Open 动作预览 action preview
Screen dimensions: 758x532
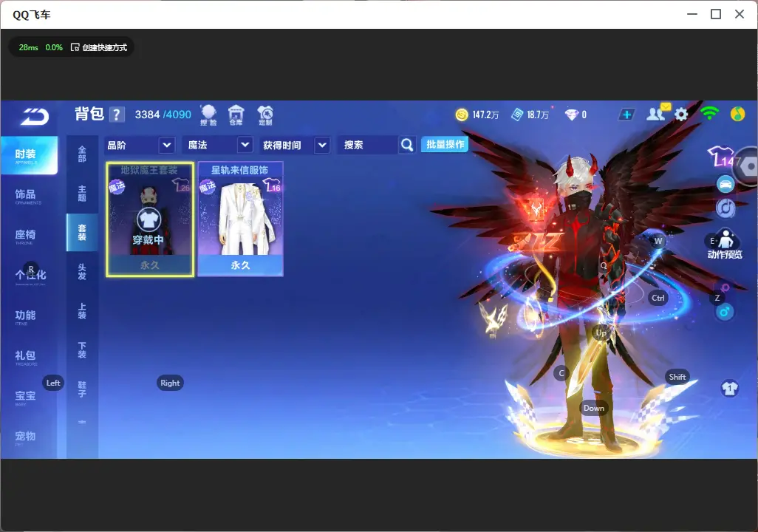coord(724,245)
